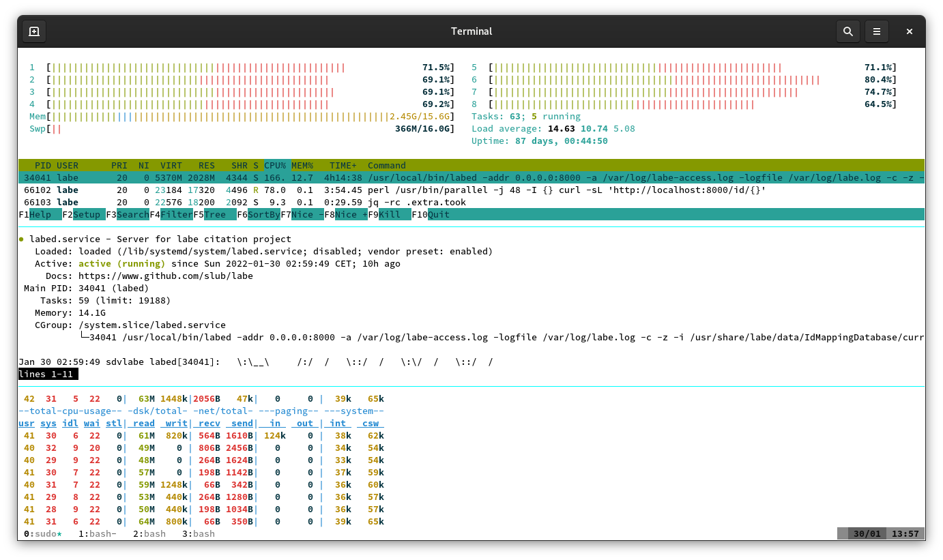The image size is (943, 560).
Task: Select process 34041 labed row
Action: coord(471,178)
